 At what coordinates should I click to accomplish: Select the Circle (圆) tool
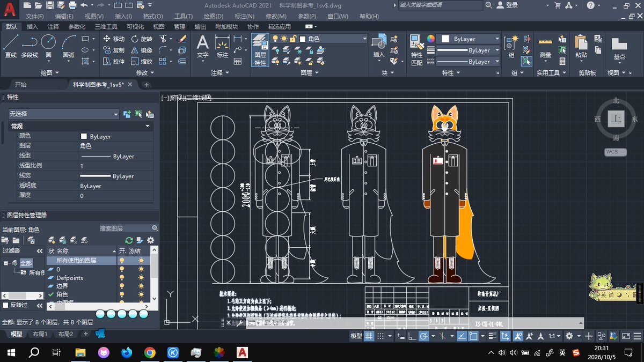48,47
